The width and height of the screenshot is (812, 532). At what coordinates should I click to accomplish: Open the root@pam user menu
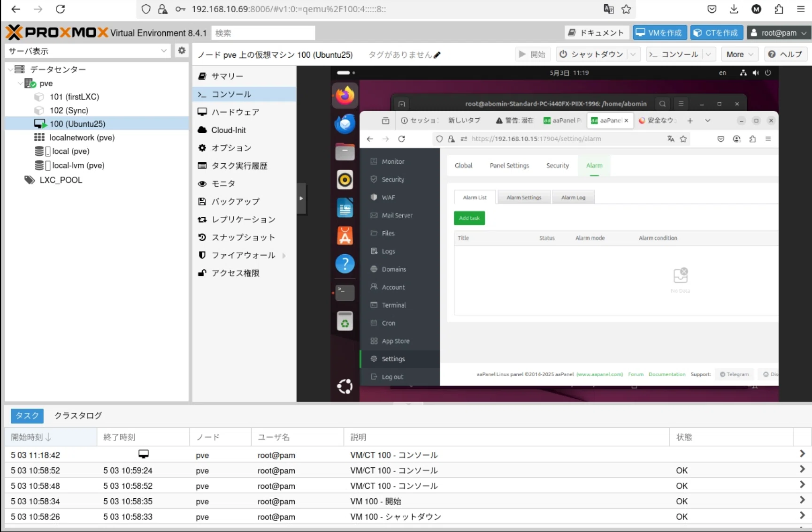coord(779,33)
